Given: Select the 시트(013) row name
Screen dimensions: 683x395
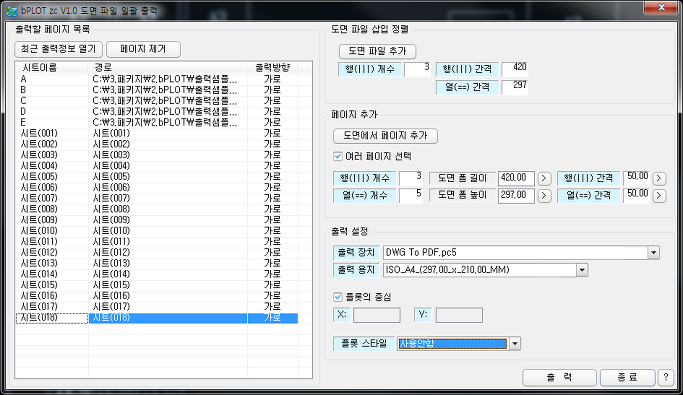Looking at the screenshot, I should (x=39, y=263).
